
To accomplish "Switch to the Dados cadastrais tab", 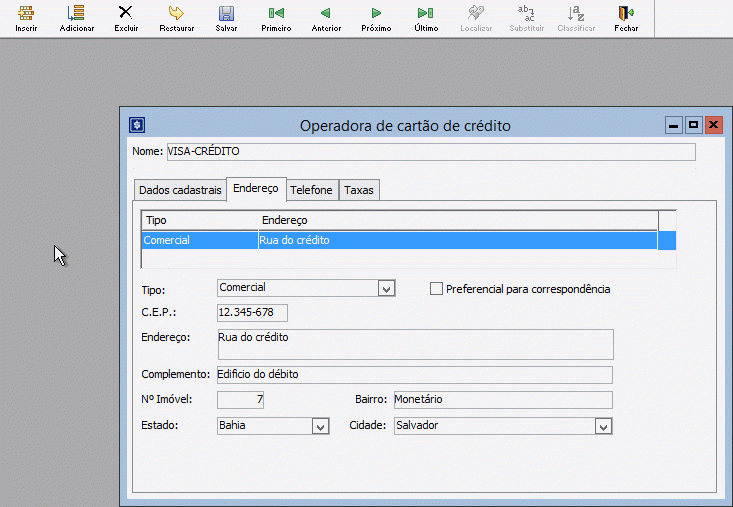I will tap(180, 190).
